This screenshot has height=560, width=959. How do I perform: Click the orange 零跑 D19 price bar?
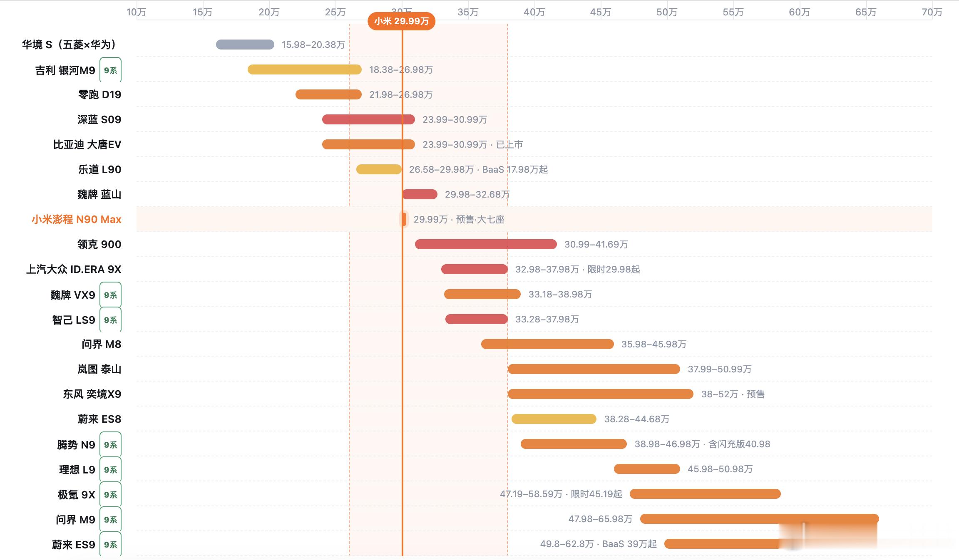[x=328, y=94]
